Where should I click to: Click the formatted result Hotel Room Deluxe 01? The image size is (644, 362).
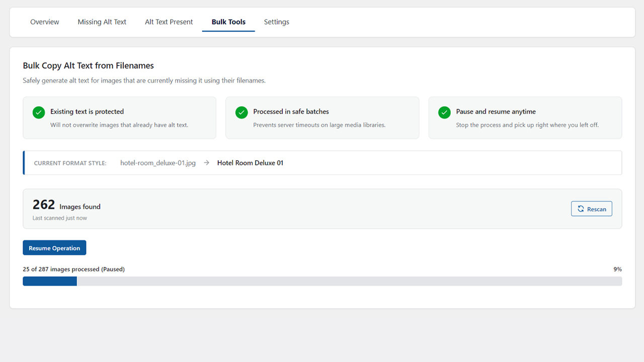250,163
